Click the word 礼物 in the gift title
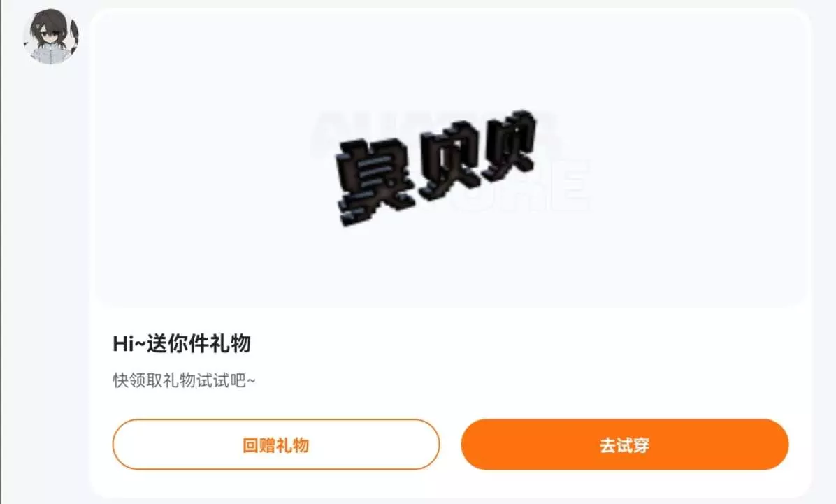This screenshot has width=836, height=504. tap(230, 343)
